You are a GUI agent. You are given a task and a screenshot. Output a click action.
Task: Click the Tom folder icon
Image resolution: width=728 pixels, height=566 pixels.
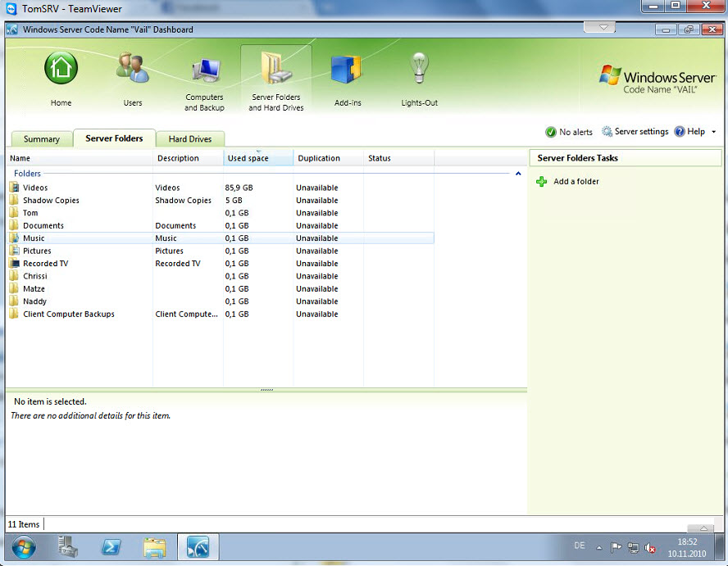(x=15, y=212)
